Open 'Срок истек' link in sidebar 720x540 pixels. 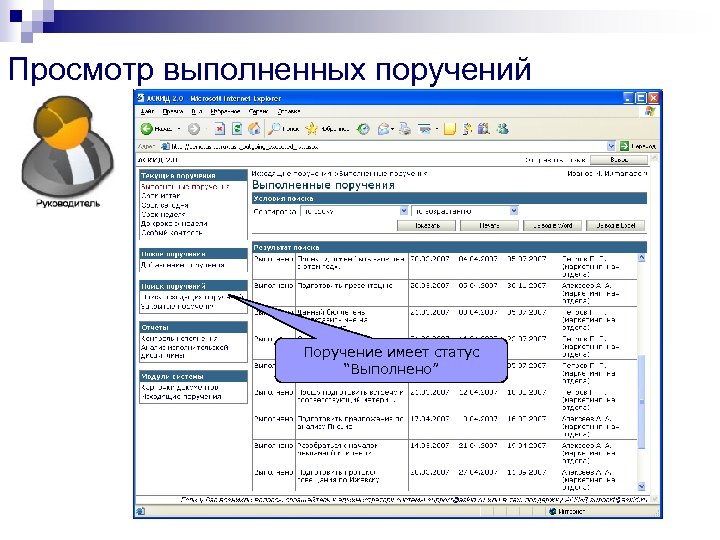(x=161, y=196)
